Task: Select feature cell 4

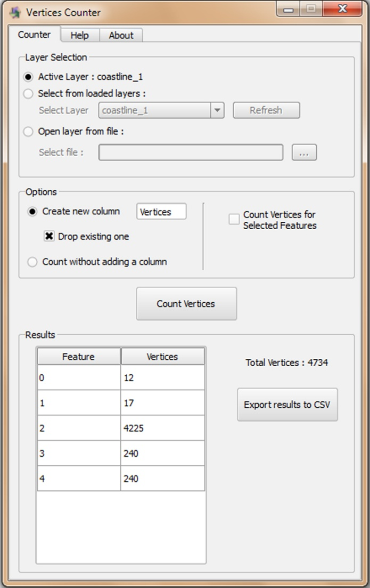Action: (79, 478)
